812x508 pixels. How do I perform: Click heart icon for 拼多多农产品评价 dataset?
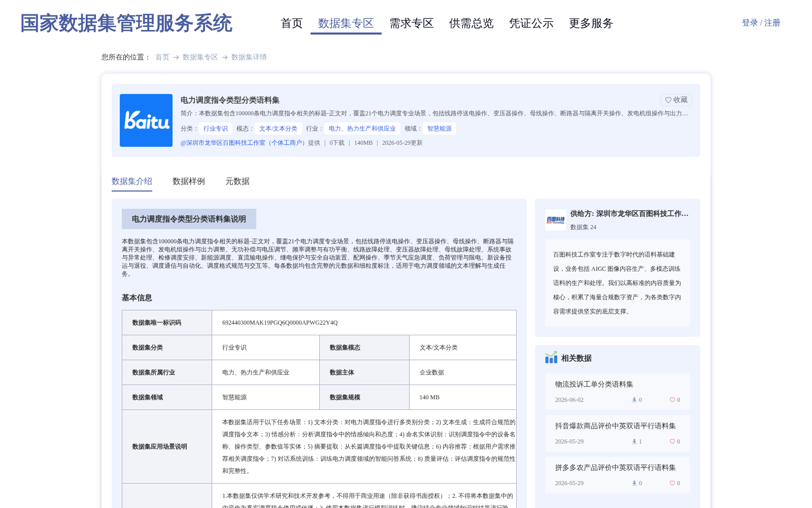pyautogui.click(x=672, y=483)
